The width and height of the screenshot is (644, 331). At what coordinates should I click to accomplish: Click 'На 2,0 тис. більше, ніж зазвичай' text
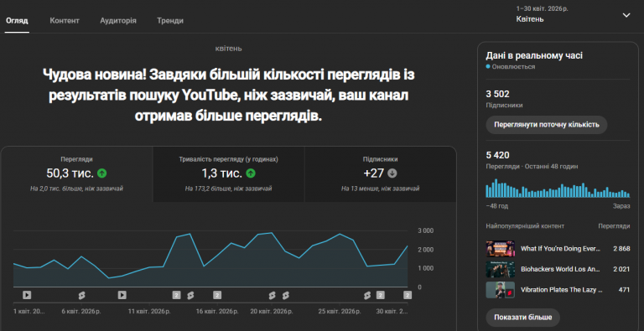pos(77,189)
